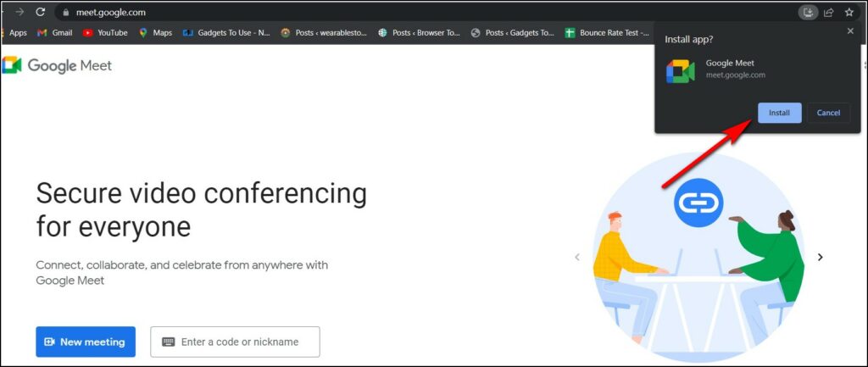The width and height of the screenshot is (868, 367).
Task: Cancel the Install app dialog
Action: (828, 113)
